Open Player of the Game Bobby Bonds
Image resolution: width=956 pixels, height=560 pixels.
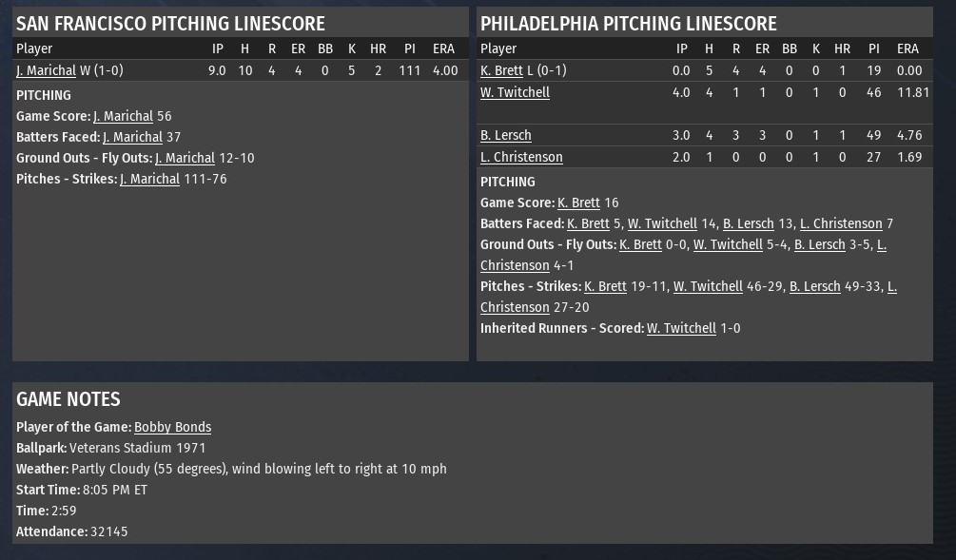coord(172,427)
